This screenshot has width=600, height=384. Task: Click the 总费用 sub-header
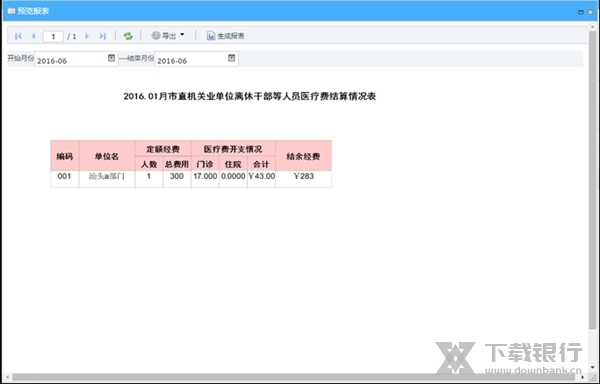point(177,164)
